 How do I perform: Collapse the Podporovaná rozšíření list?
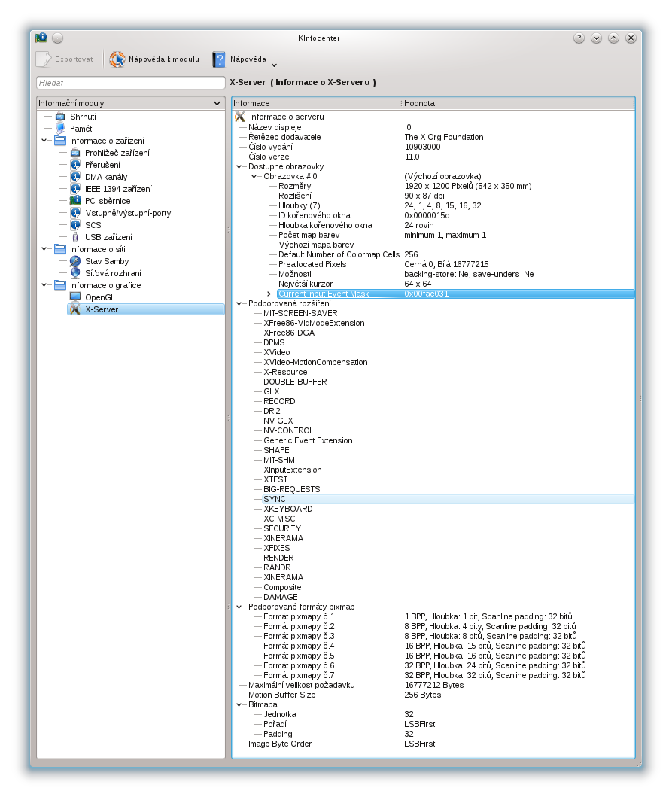click(x=240, y=303)
